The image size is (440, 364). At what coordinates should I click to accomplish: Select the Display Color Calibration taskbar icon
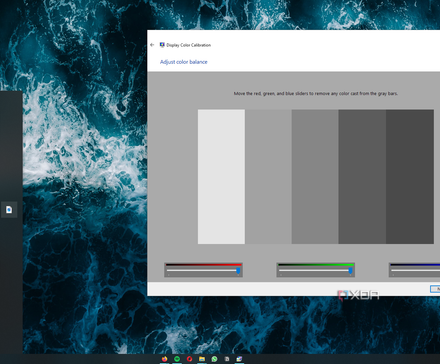coord(239,359)
